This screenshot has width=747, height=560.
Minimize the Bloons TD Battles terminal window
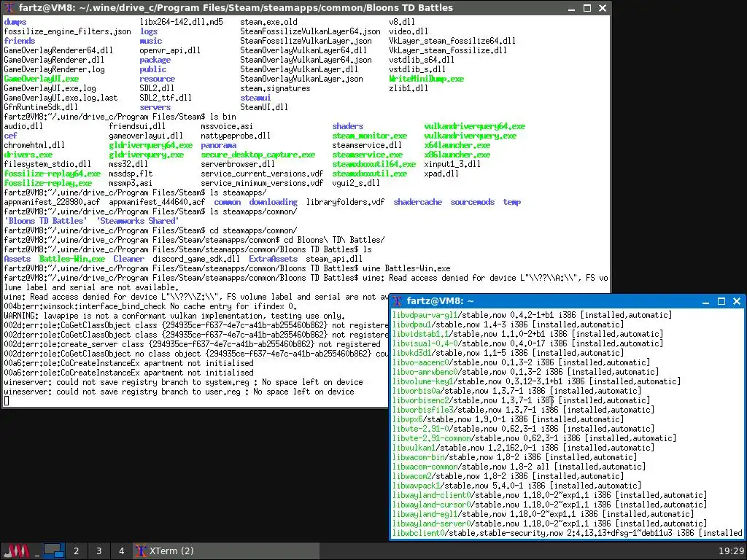tap(572, 8)
